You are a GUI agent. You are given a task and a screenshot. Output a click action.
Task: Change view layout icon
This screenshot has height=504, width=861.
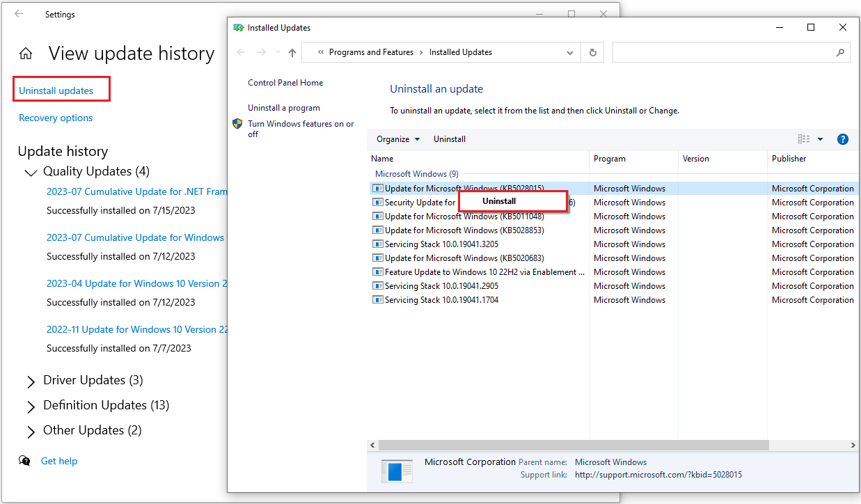(x=804, y=139)
